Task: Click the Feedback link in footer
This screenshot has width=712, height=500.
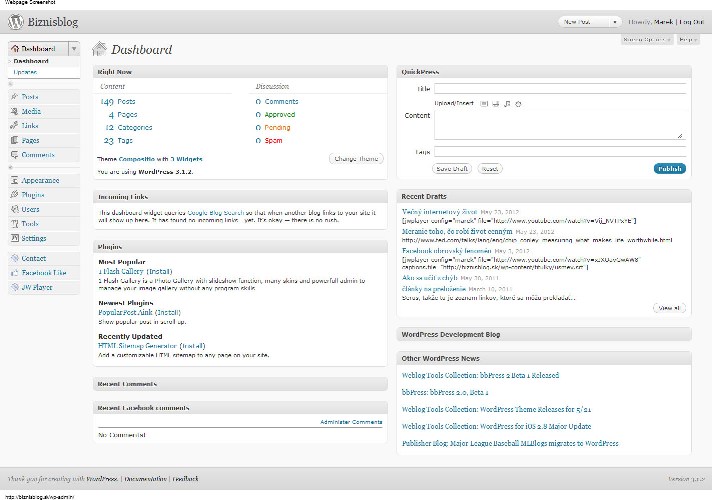Action: point(185,479)
